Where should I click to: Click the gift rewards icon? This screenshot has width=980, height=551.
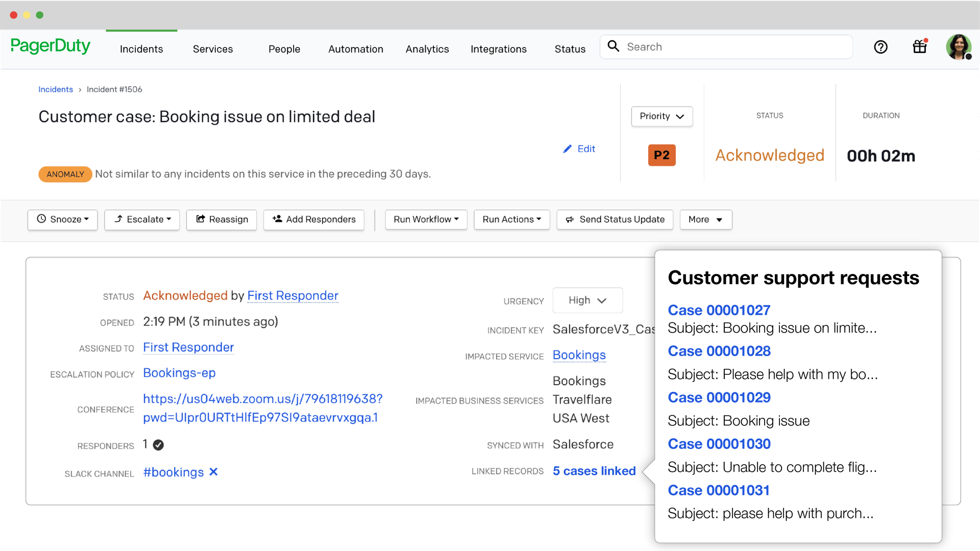point(919,47)
